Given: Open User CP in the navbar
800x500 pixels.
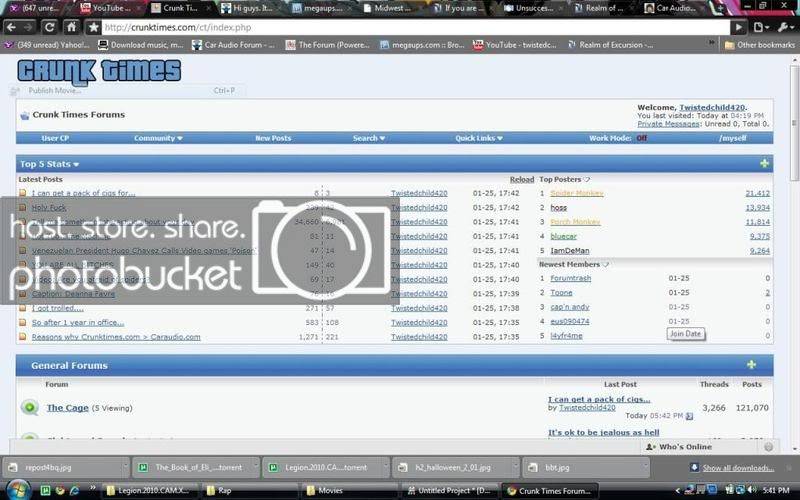Looking at the screenshot, I should click(55, 138).
